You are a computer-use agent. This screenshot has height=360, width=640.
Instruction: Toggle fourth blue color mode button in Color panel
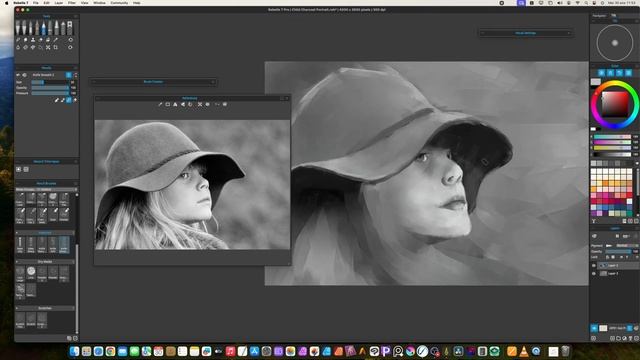(628, 73)
